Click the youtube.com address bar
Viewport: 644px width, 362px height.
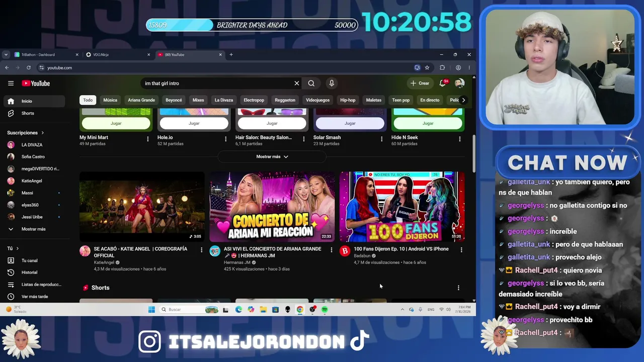click(x=226, y=68)
